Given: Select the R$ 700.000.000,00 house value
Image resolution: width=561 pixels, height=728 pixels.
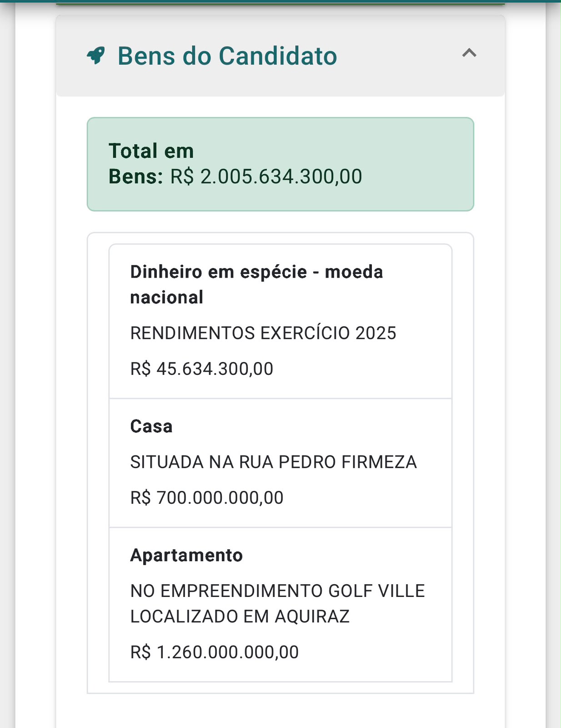Looking at the screenshot, I should [x=207, y=498].
